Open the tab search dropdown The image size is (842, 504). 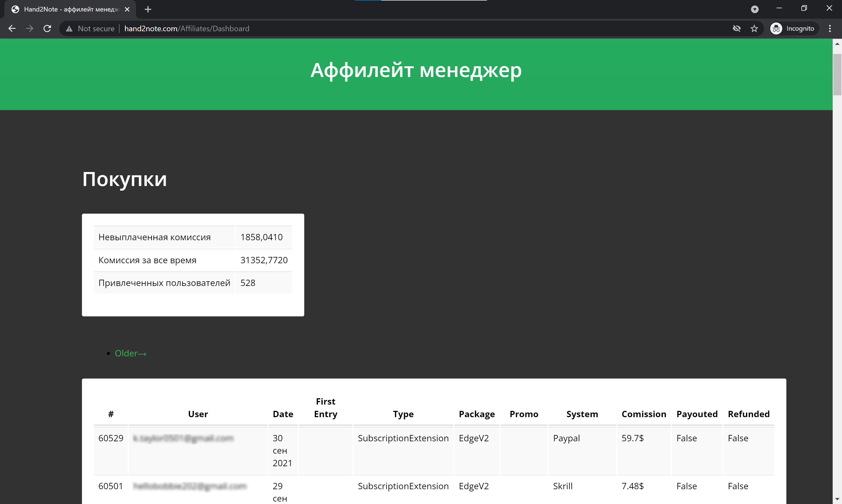pos(755,10)
